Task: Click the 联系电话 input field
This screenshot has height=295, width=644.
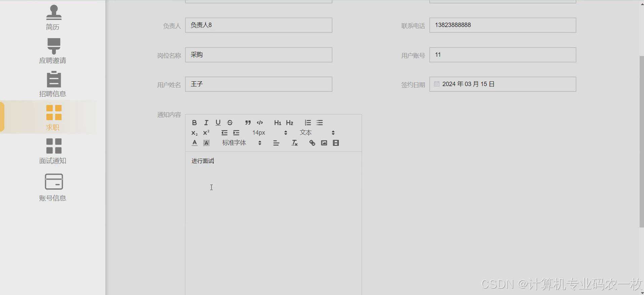Action: 503,25
